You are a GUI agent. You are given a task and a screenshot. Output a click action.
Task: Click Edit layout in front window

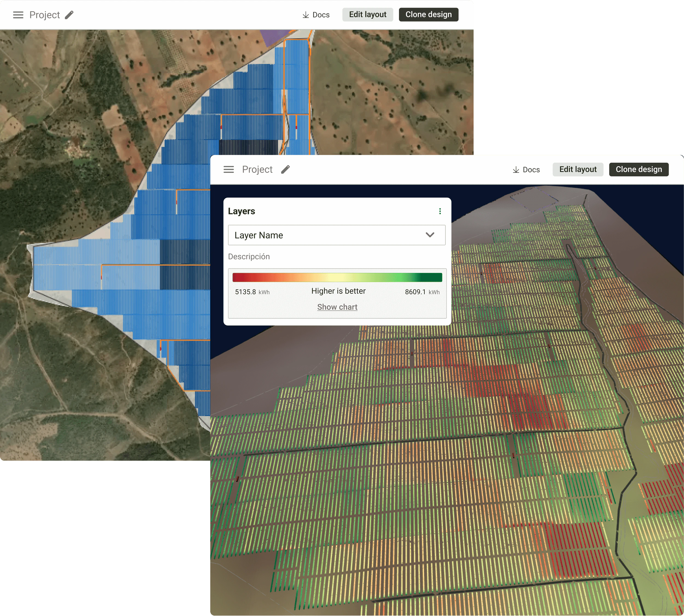pos(578,170)
